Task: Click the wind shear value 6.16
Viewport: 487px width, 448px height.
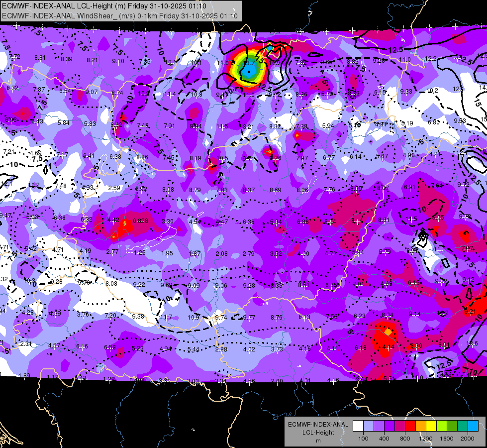Action: click(82, 346)
